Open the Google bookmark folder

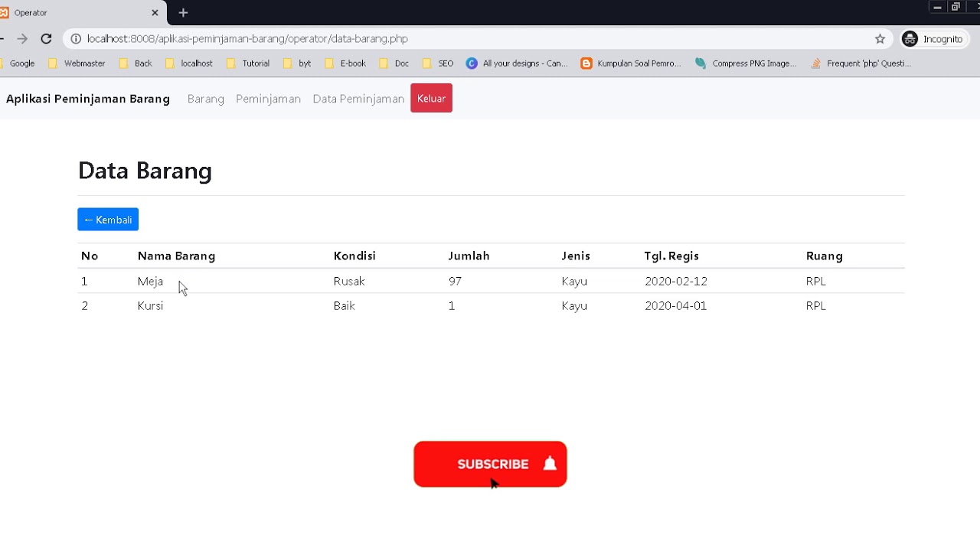pyautogui.click(x=17, y=64)
